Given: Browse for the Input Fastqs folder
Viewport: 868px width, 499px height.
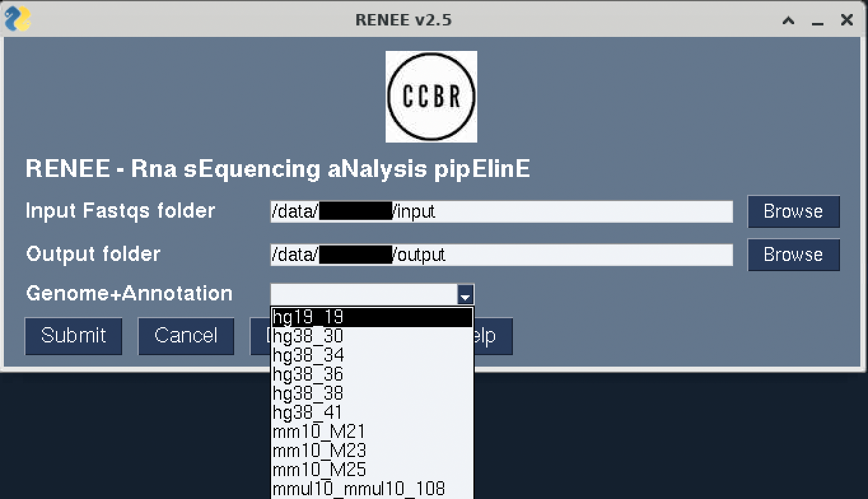Looking at the screenshot, I should click(x=794, y=211).
